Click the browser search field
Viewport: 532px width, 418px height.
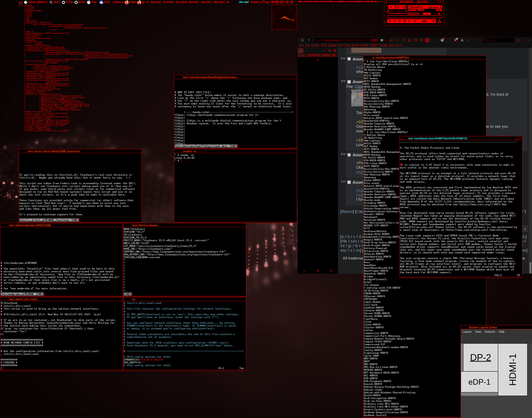pos(499,40)
